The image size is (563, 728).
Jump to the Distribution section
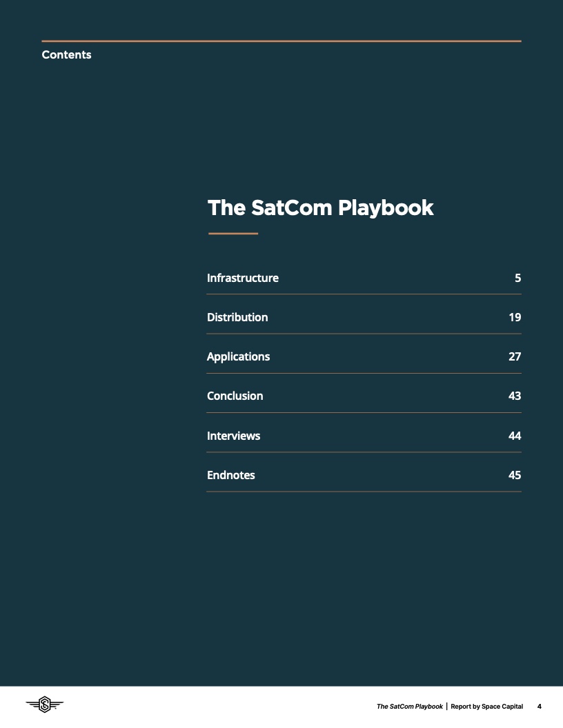click(237, 318)
